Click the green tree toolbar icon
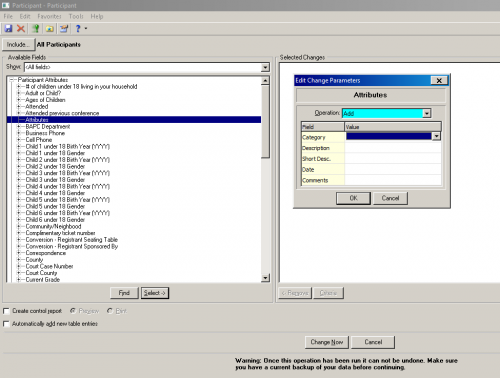Screen dimensions: 500x378 [x=36, y=29]
